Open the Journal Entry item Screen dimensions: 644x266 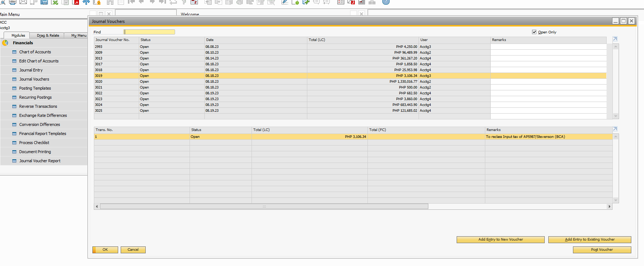[31, 70]
